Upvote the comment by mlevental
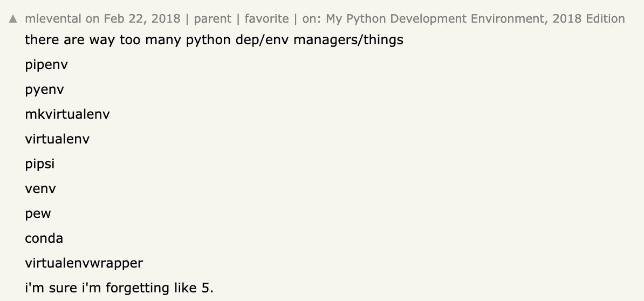Viewport: 644px width, 301px height. 13,19
